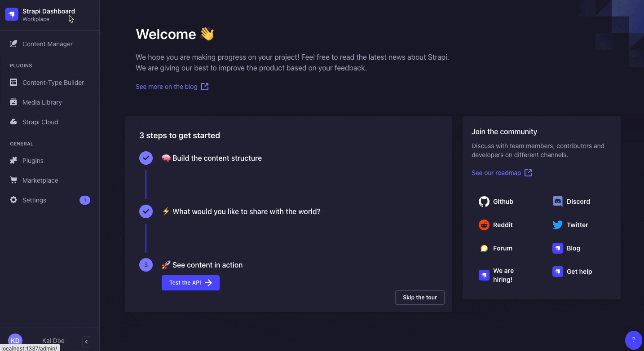Click the Discord community icon
The height and width of the screenshot is (351, 644).
pos(557,202)
